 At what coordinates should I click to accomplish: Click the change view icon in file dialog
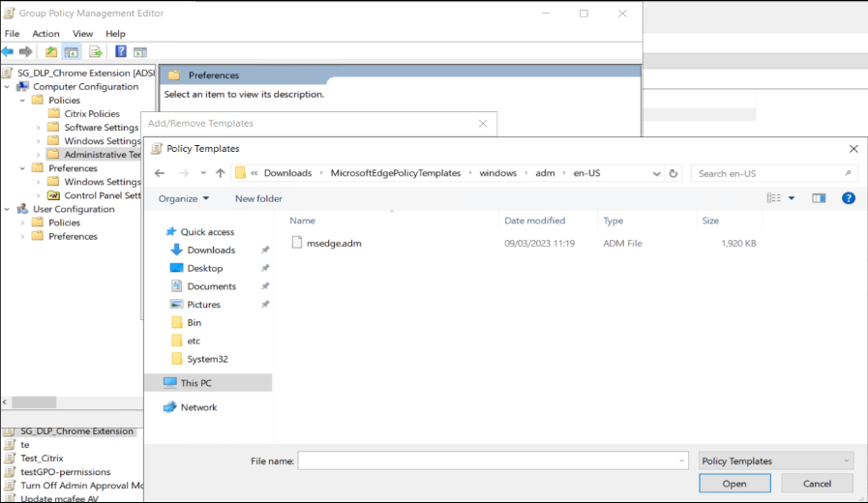tap(774, 198)
